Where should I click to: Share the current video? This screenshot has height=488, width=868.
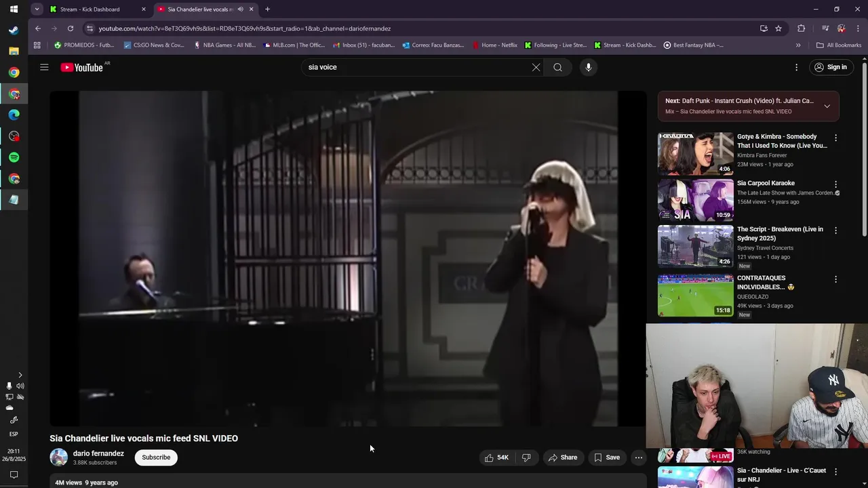pyautogui.click(x=563, y=457)
